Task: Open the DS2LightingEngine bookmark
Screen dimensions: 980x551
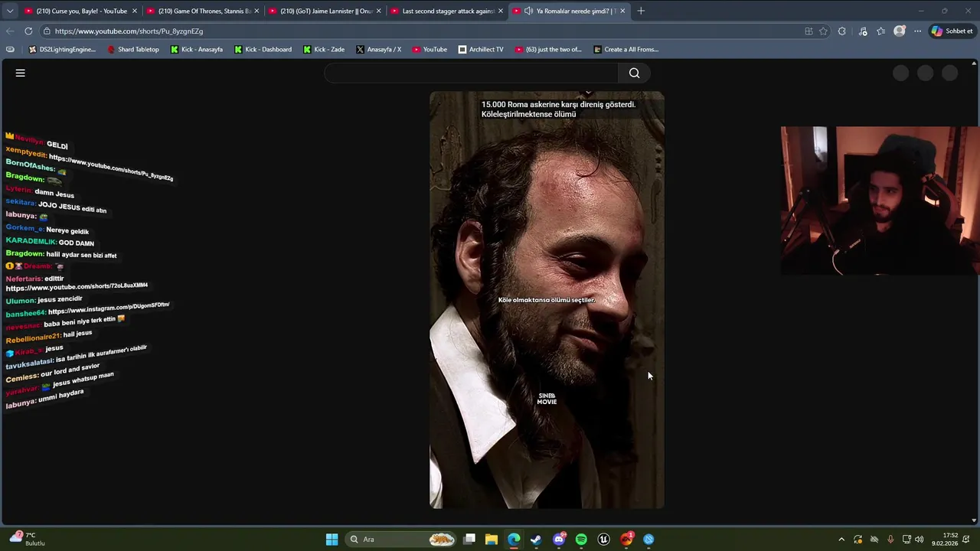Action: 62,50
